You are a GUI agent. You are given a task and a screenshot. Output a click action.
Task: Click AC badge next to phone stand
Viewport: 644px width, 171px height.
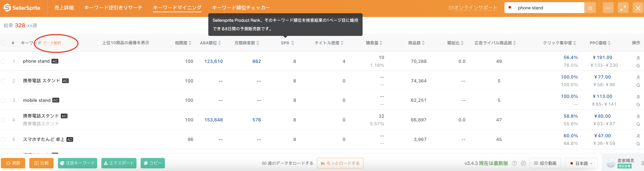(55, 61)
